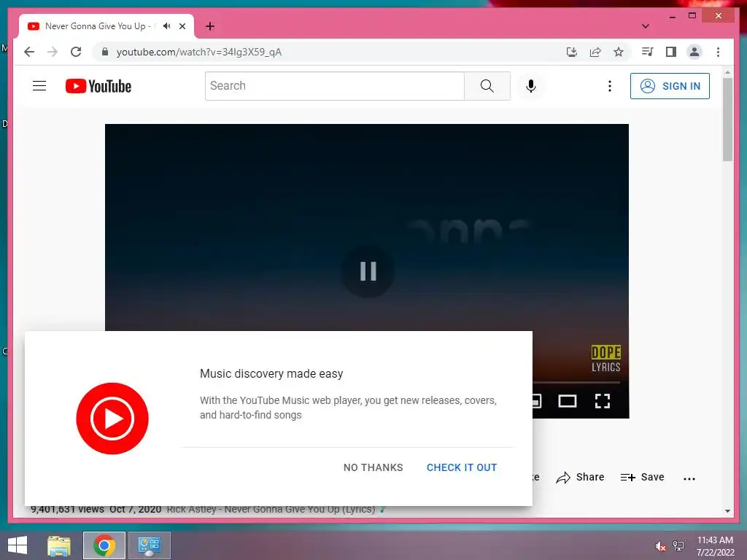Focus the YouTube Search input field
Image resolution: width=747 pixels, height=560 pixels.
coord(334,86)
